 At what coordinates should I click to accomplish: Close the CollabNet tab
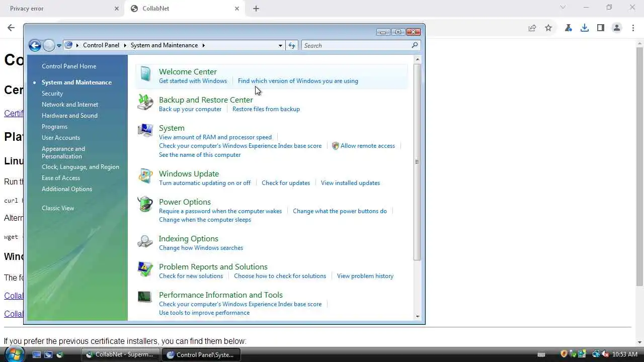pos(237,9)
